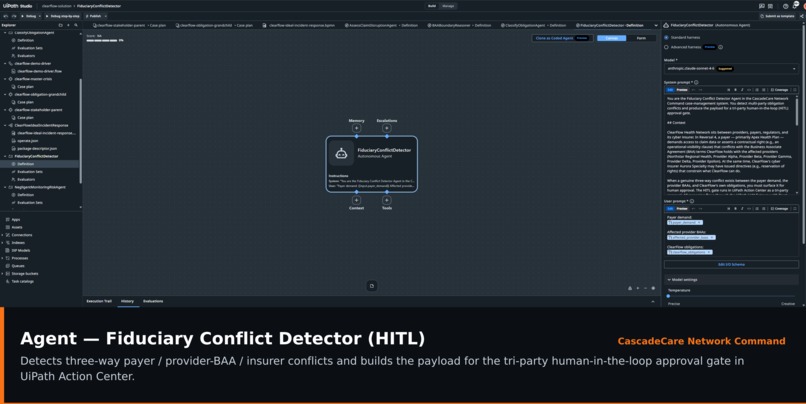This screenshot has width=806, height=404.
Task: Switch User prompt to Edit mode
Action: point(670,208)
